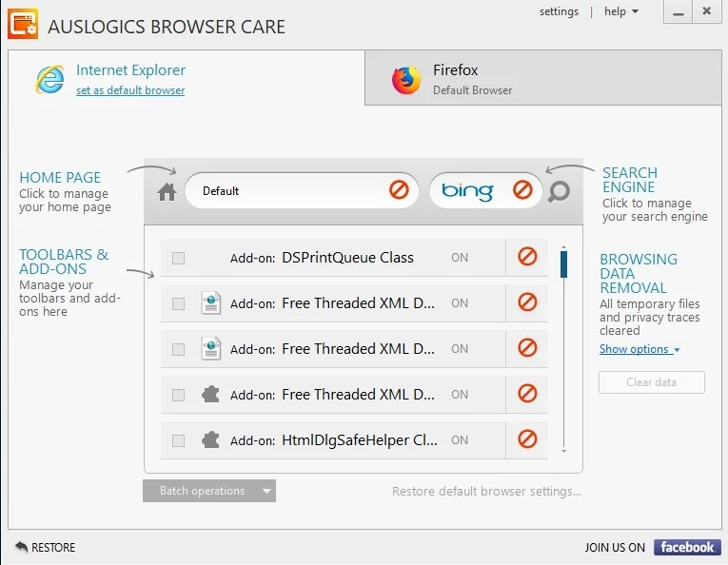Click the Facebook logo button

click(x=687, y=547)
